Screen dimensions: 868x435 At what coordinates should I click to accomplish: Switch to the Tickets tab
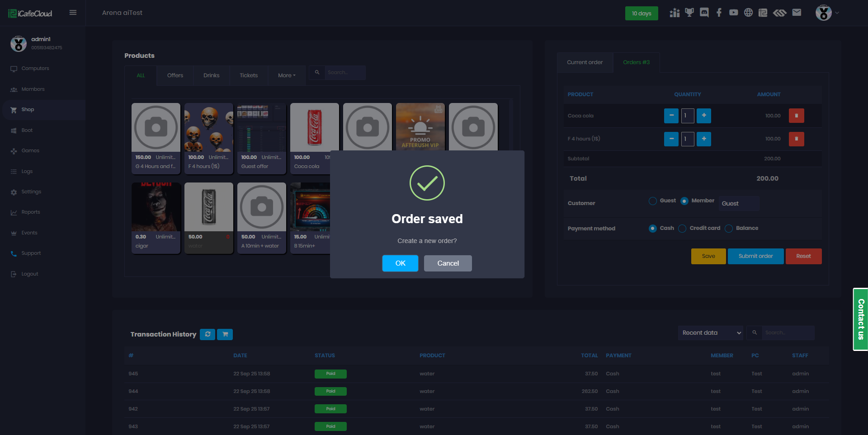(x=249, y=75)
